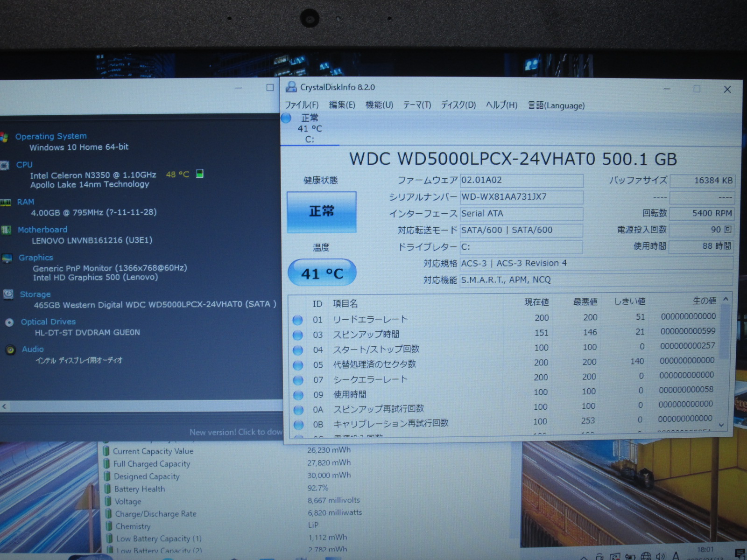Click the Storage section icon
The height and width of the screenshot is (560, 747).
(x=8, y=294)
